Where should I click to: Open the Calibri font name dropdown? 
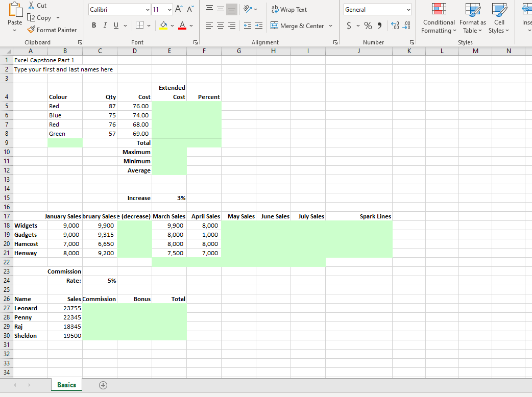tap(148, 10)
